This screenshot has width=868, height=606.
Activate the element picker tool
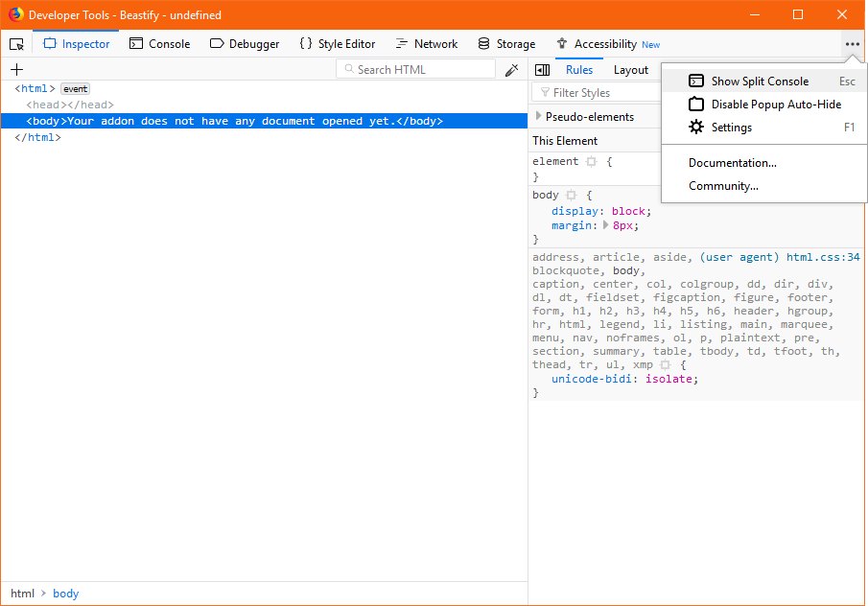(x=16, y=44)
